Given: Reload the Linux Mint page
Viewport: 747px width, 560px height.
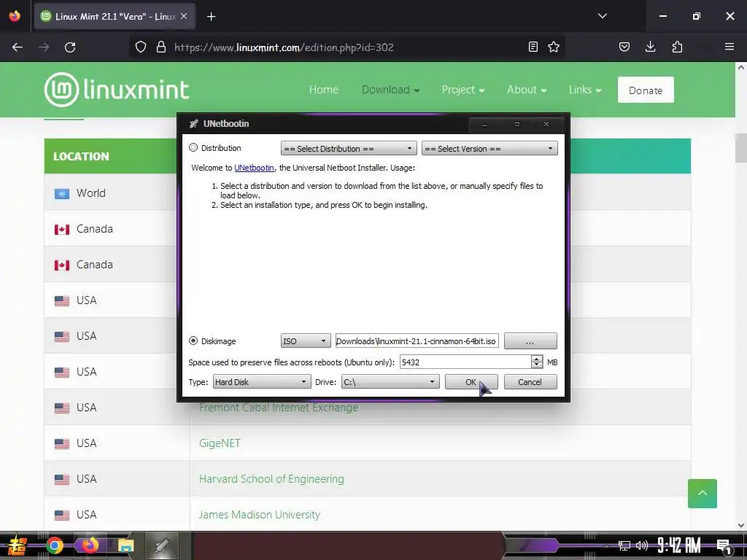Looking at the screenshot, I should (70, 47).
